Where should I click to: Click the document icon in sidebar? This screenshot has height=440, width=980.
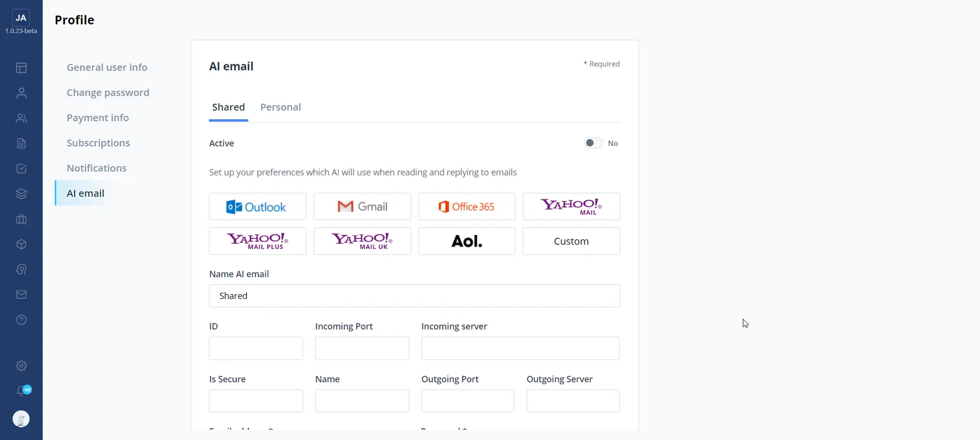(x=21, y=143)
